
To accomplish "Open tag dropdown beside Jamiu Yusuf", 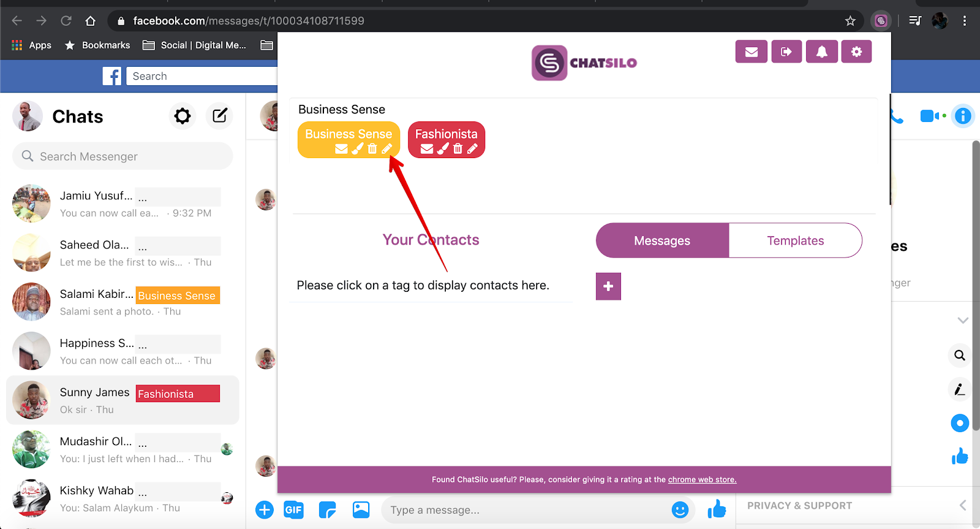I will pyautogui.click(x=178, y=197).
